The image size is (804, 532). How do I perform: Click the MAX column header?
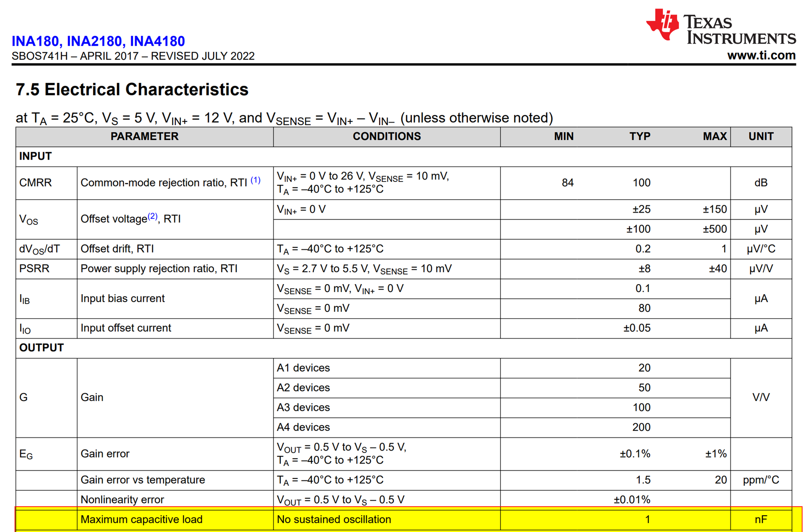pos(715,137)
